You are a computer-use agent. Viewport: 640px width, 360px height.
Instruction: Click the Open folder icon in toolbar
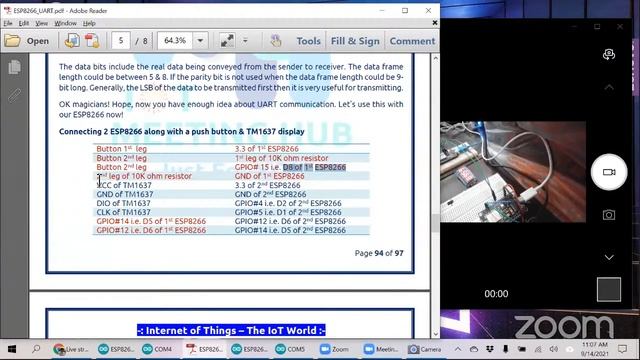pyautogui.click(x=13, y=41)
